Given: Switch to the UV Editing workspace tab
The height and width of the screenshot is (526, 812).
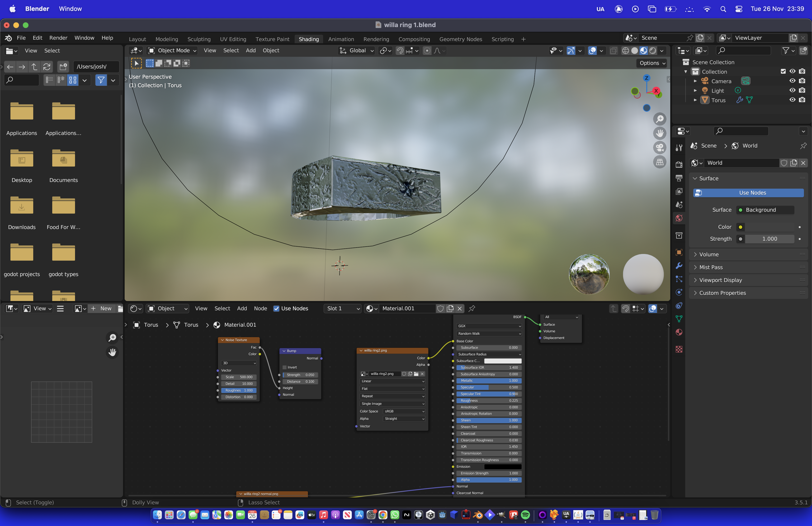Looking at the screenshot, I should [233, 39].
